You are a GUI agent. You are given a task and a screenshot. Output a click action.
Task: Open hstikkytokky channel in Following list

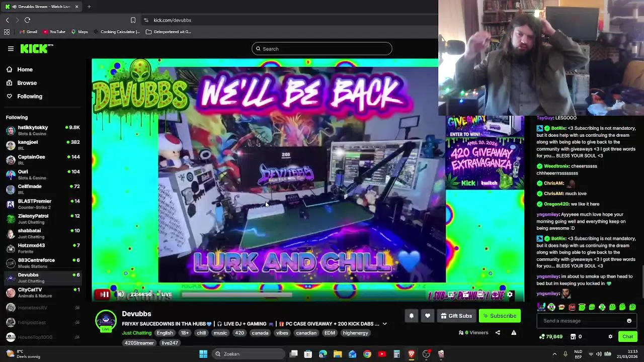pyautogui.click(x=43, y=130)
